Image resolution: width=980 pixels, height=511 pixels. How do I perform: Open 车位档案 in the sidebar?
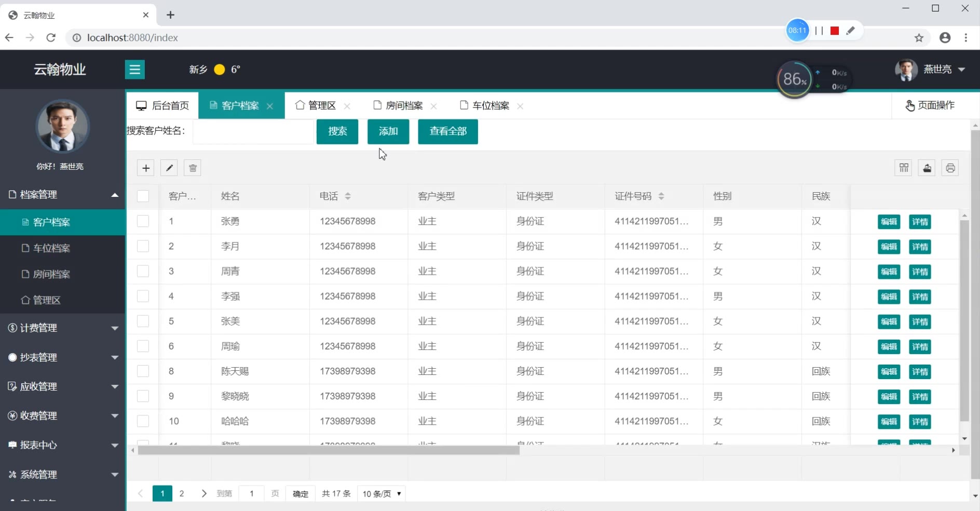click(x=51, y=248)
